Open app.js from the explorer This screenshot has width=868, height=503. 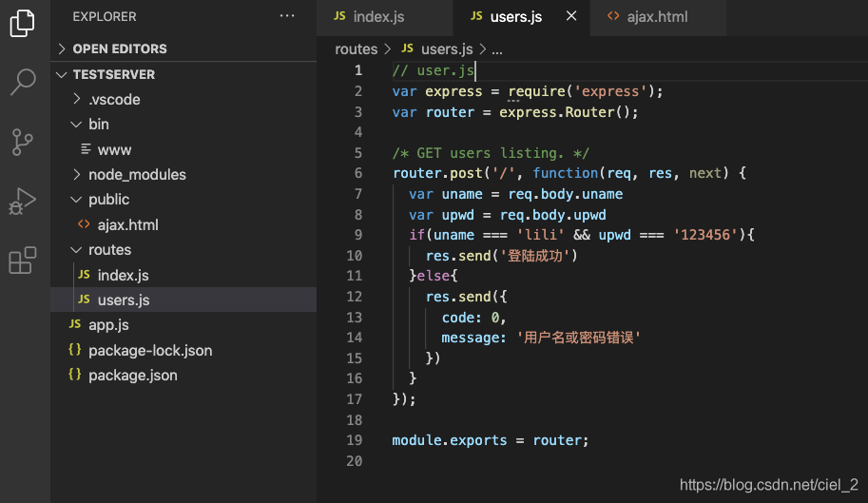point(108,324)
